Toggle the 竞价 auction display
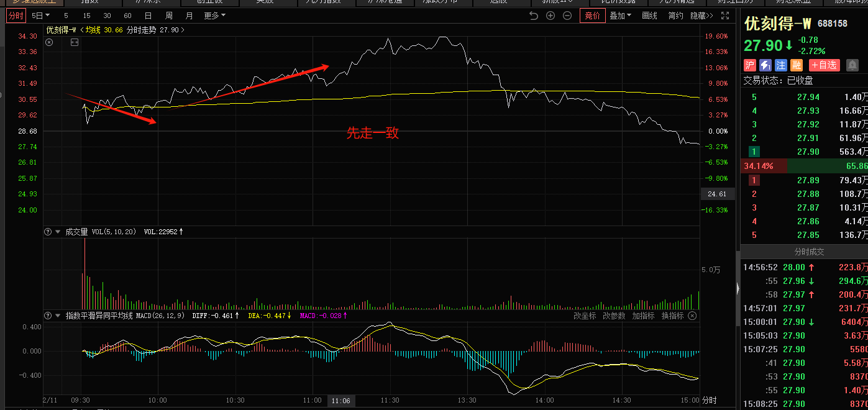868x410 pixels. [592, 16]
